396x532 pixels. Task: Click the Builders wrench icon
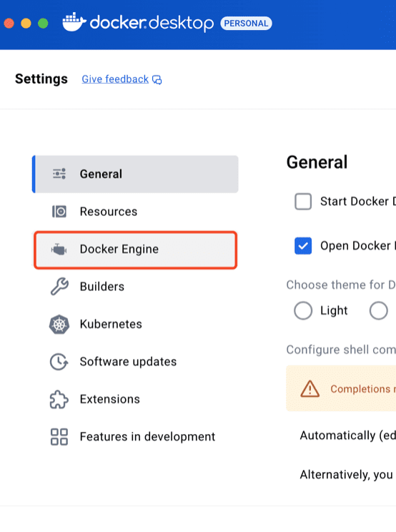[59, 286]
